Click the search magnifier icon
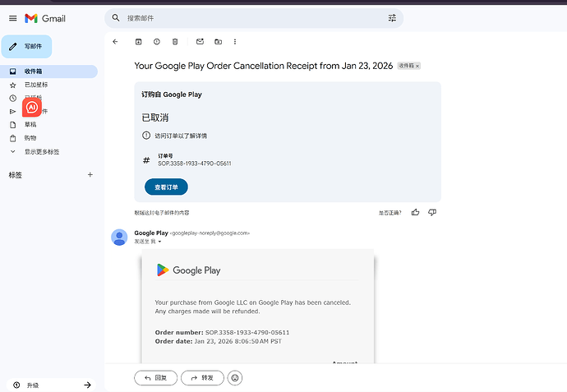Screen dimensions: 567x392 tap(116, 18)
